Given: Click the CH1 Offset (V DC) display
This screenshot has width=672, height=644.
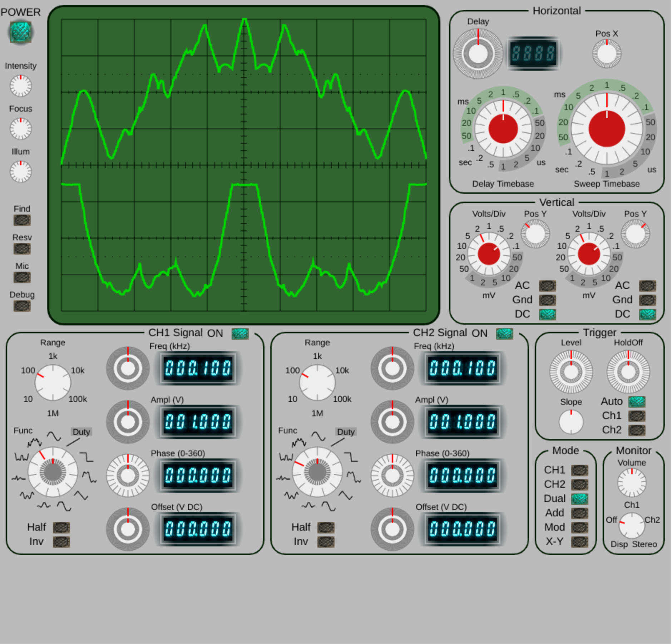Looking at the screenshot, I should pos(198,529).
